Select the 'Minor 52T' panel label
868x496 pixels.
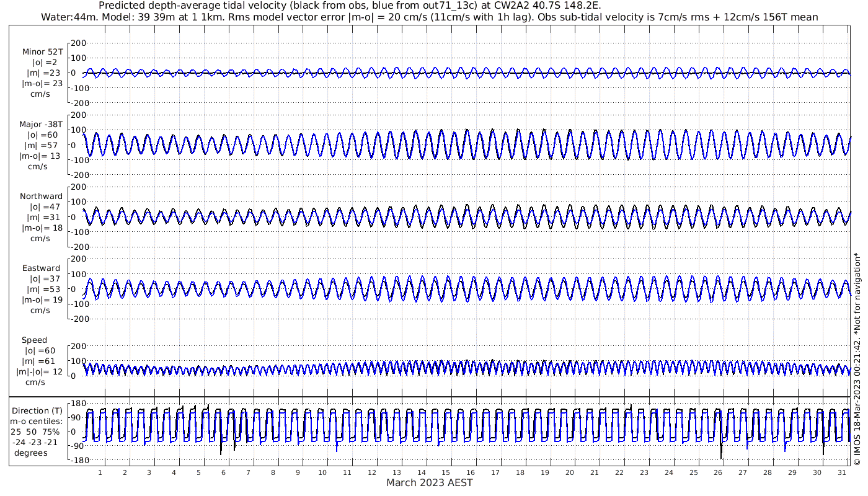(42, 51)
